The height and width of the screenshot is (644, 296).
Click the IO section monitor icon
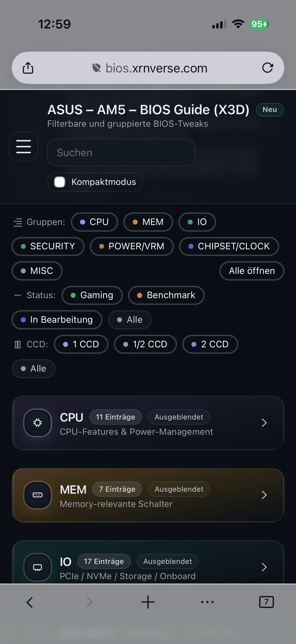click(x=38, y=567)
